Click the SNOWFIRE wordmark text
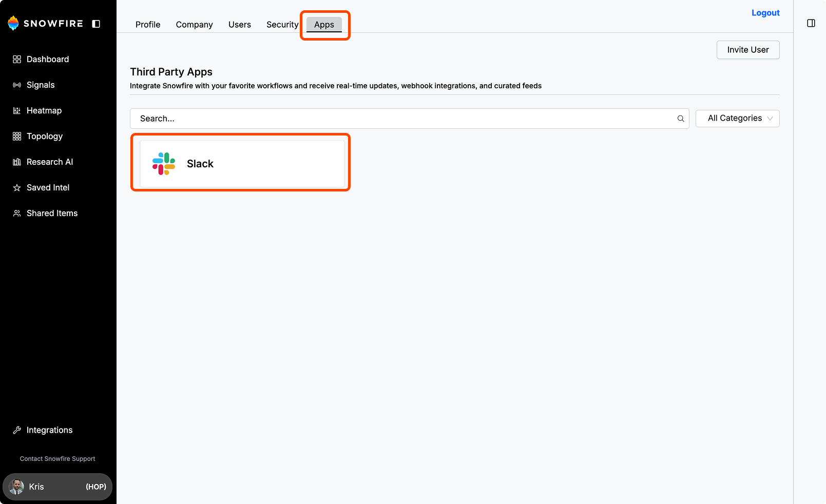 pos(53,24)
